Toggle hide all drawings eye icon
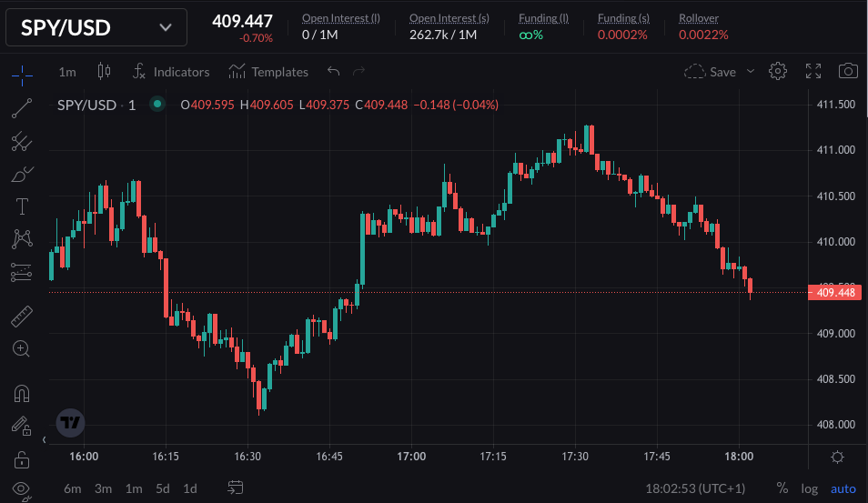This screenshot has height=503, width=868. coord(22,489)
